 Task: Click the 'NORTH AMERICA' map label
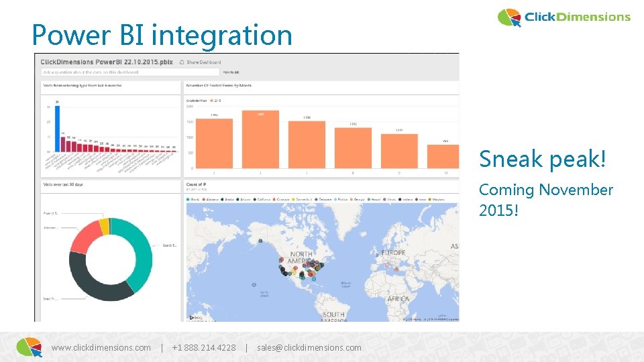[x=301, y=257]
